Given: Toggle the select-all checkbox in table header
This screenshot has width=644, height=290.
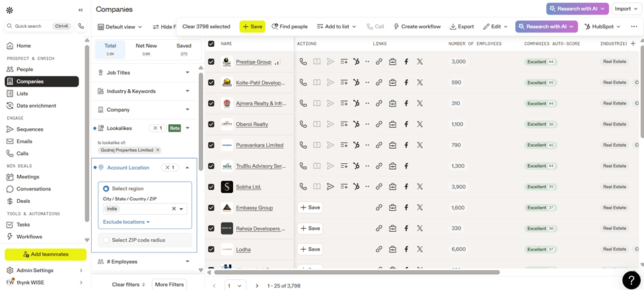Looking at the screenshot, I should click(x=211, y=44).
